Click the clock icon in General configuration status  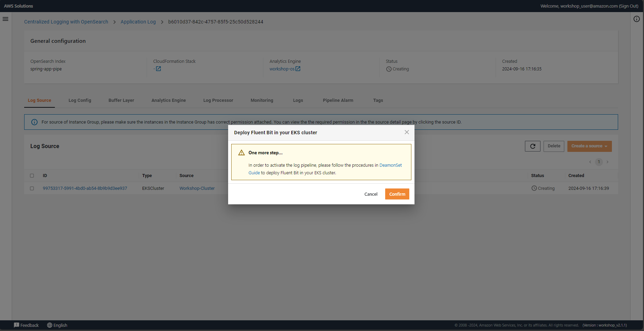(389, 69)
